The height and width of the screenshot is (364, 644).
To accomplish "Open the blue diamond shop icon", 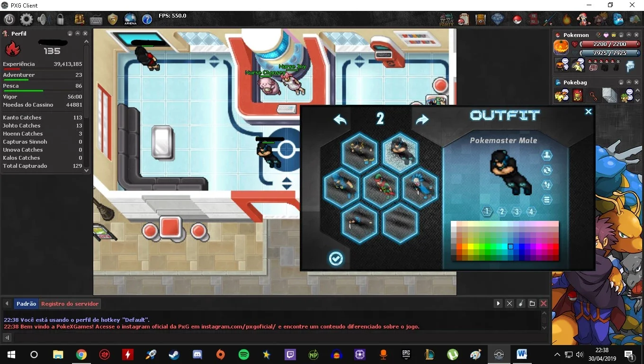I will 498,19.
